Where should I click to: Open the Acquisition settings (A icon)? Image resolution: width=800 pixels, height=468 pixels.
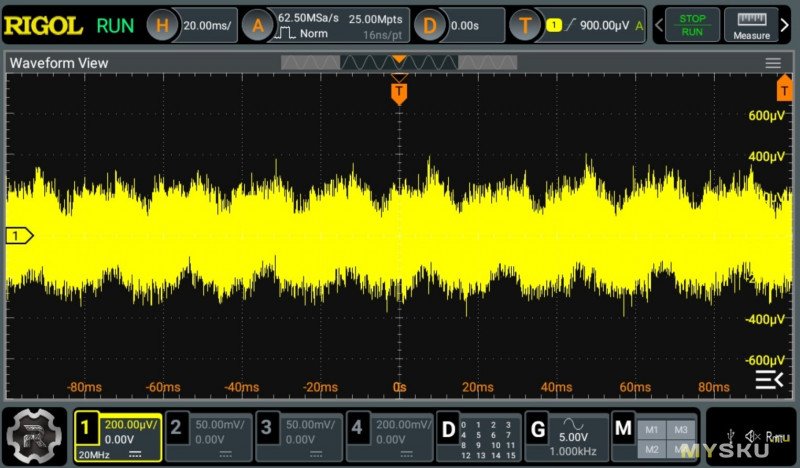pyautogui.click(x=257, y=26)
